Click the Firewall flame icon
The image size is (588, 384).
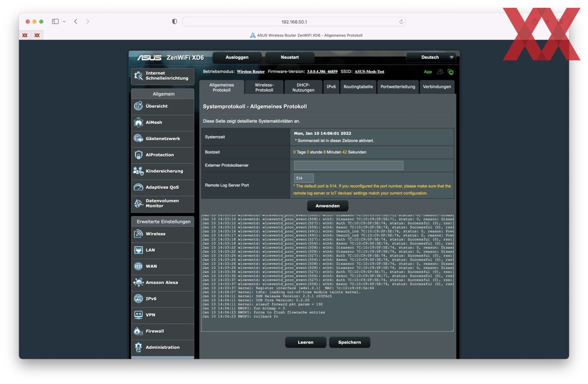(138, 331)
